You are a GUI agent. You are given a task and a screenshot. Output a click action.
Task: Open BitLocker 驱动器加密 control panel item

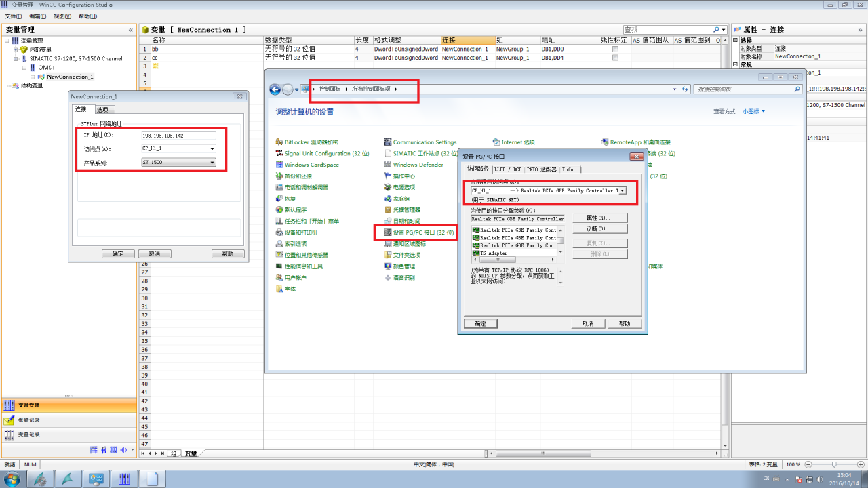point(307,142)
